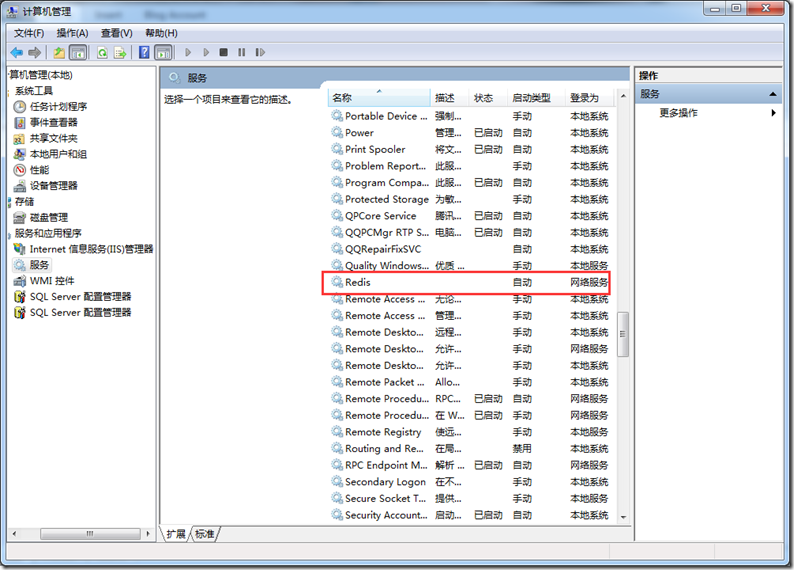Select the Protected Storage service row

[x=472, y=199]
